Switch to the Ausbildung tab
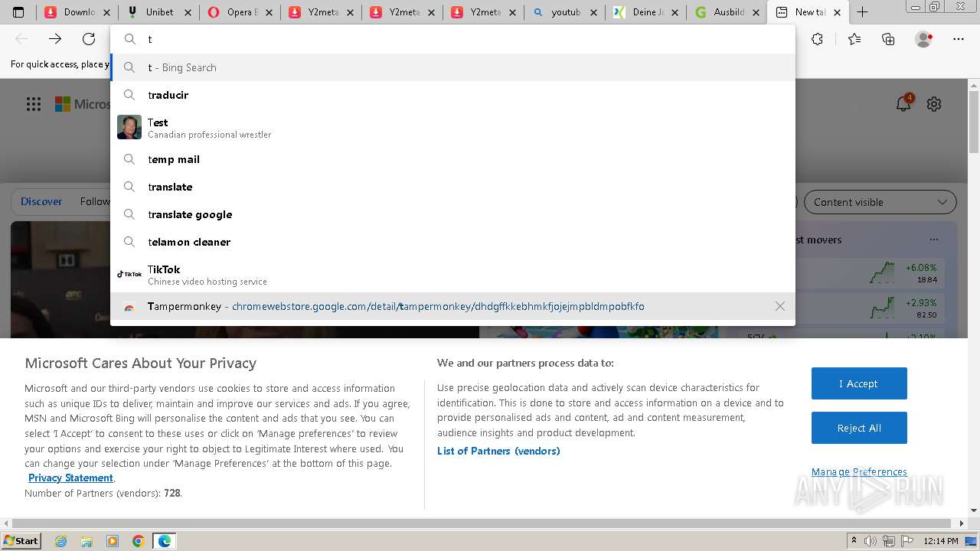 (x=727, y=12)
